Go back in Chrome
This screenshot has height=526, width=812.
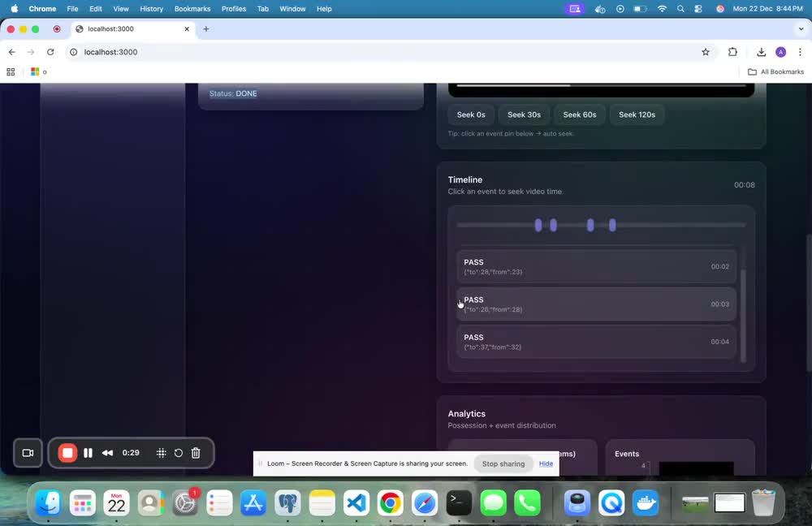click(x=11, y=52)
